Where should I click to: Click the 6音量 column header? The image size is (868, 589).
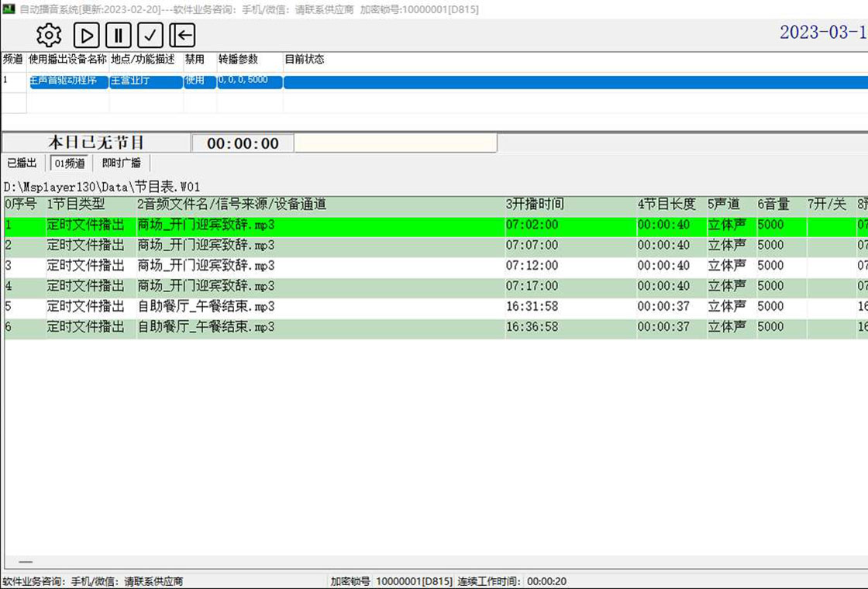773,205
